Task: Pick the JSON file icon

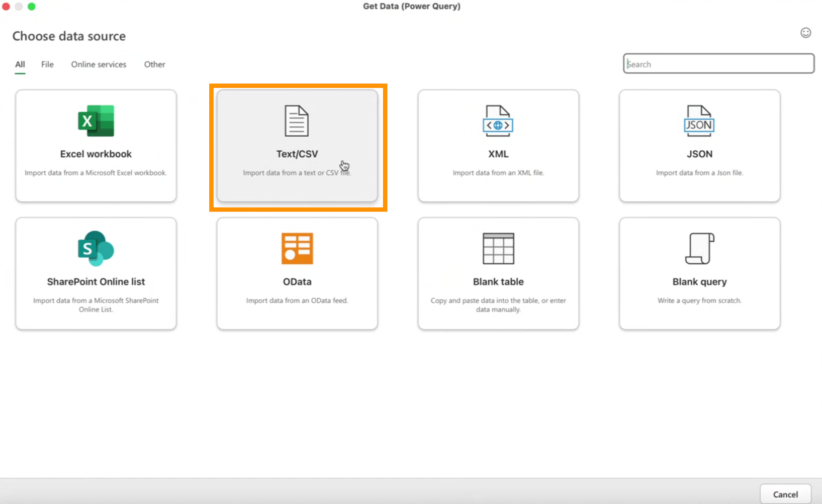Action: pyautogui.click(x=699, y=121)
